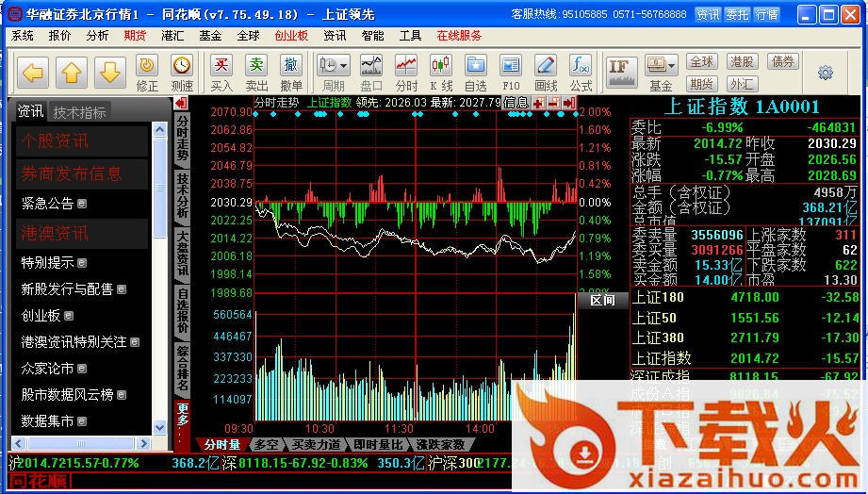Click the 港股 toolbar button
The image size is (868, 494).
click(x=742, y=61)
